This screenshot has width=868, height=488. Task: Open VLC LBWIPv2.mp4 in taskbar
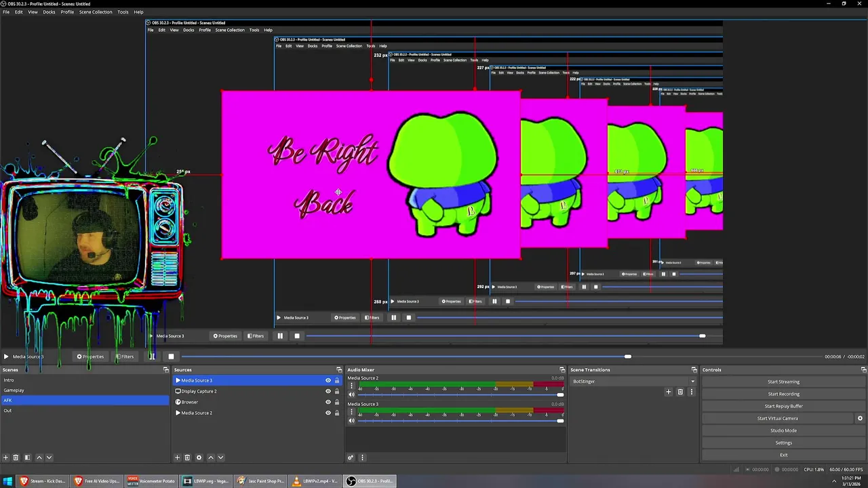[x=314, y=481]
